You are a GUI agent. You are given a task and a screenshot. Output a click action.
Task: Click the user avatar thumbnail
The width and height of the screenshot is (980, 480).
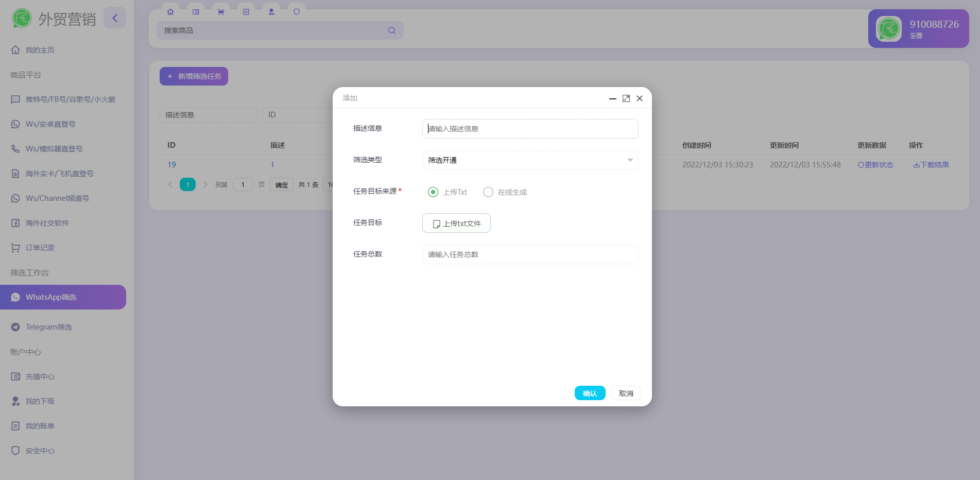click(x=888, y=29)
